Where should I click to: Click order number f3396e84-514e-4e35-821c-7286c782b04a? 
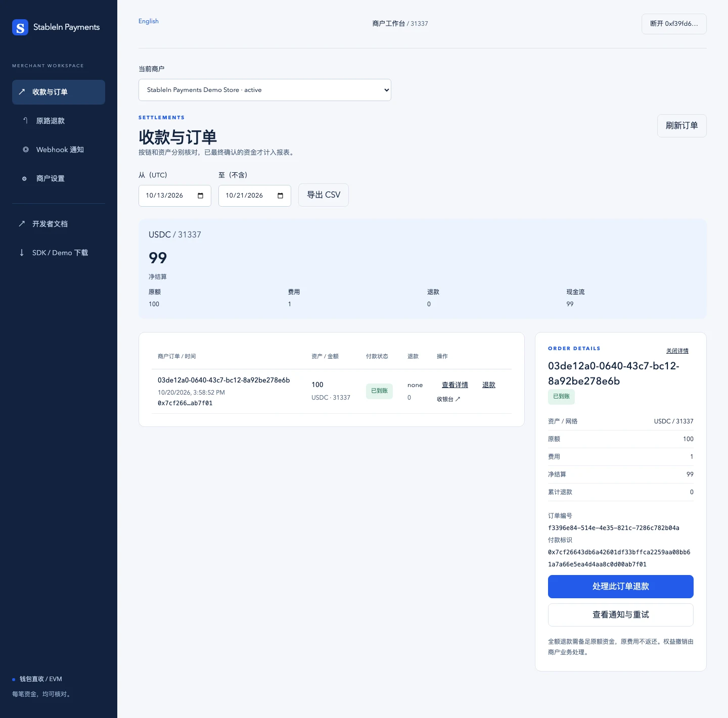614,528
